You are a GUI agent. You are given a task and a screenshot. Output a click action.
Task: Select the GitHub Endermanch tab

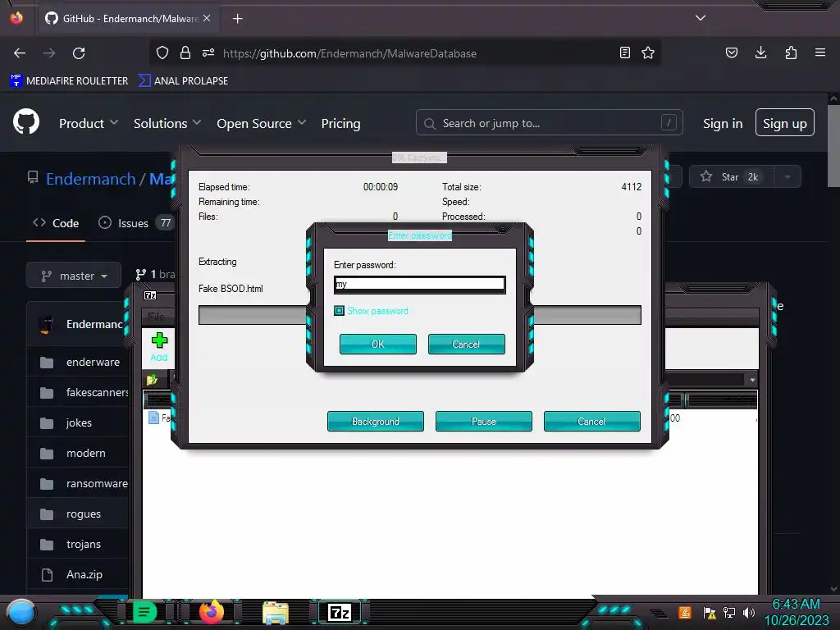click(127, 19)
